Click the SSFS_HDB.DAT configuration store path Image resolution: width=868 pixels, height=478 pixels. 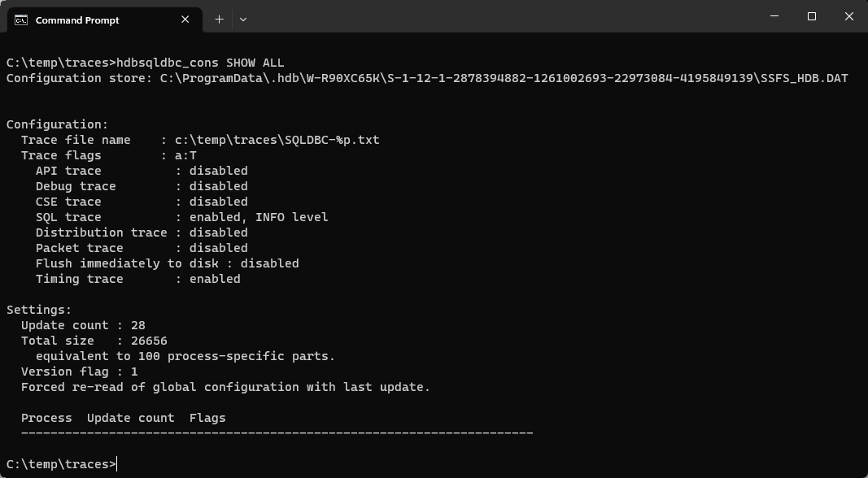[504, 78]
